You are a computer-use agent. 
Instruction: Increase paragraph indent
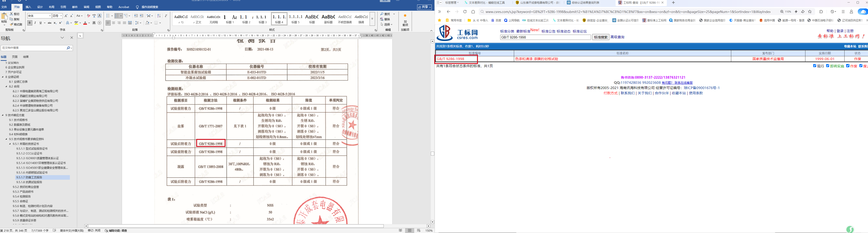(142, 16)
